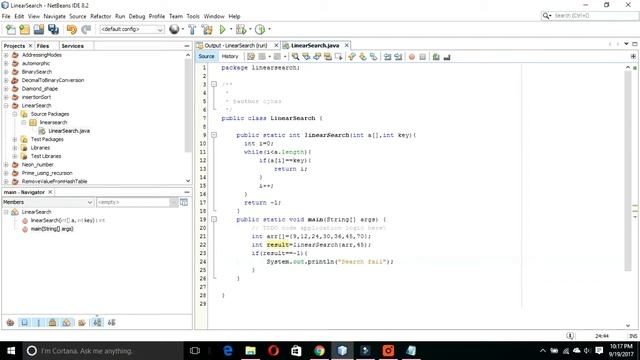The width and height of the screenshot is (640, 360).
Task: Click the Projects panel vertical scrollbar
Action: (188, 104)
